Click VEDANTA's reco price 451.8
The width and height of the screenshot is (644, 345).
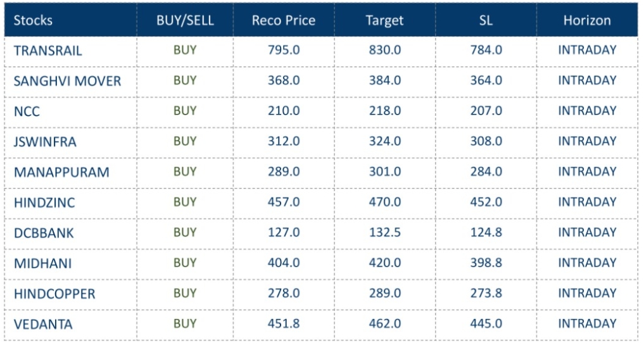point(284,323)
